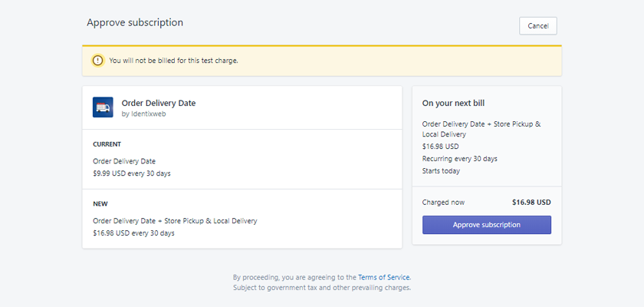644x307 pixels.
Task: Click the Order Delivery Date app icon
Action: (103, 107)
